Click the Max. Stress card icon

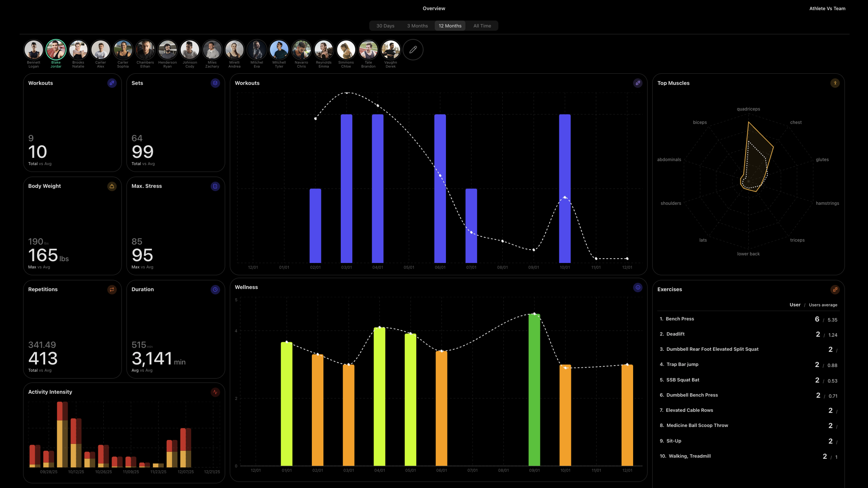pos(215,186)
